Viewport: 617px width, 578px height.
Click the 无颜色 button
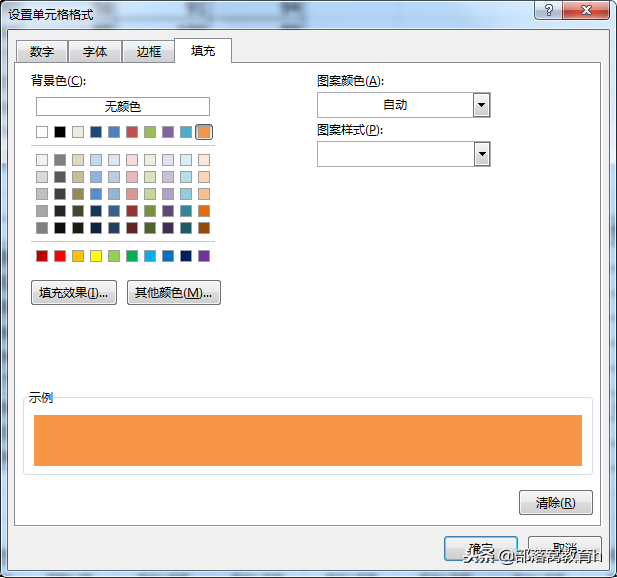(x=123, y=106)
